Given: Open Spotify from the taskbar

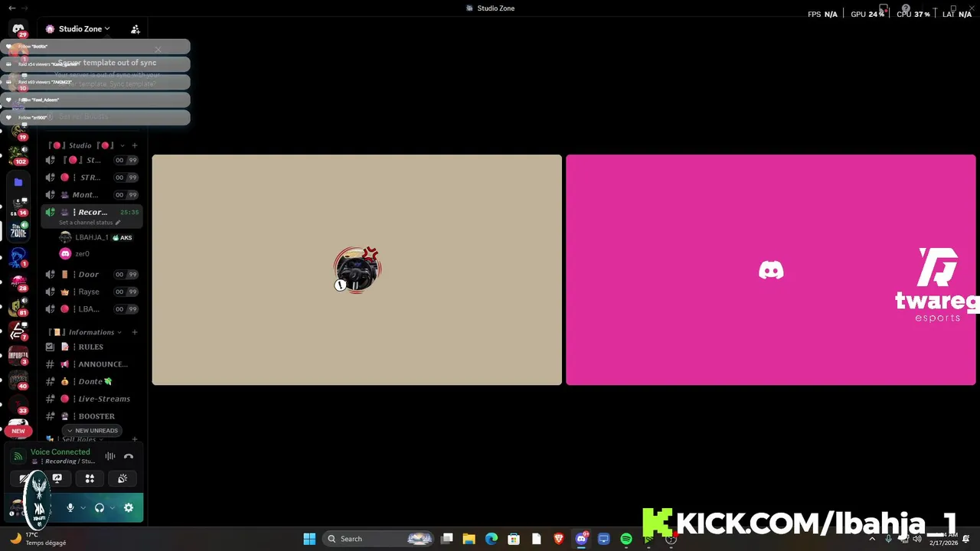Looking at the screenshot, I should tap(626, 539).
